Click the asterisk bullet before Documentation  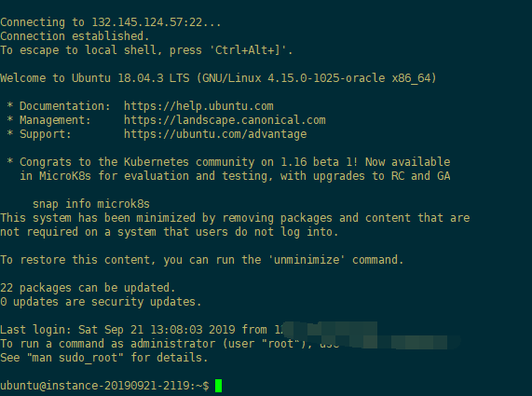[x=10, y=105]
